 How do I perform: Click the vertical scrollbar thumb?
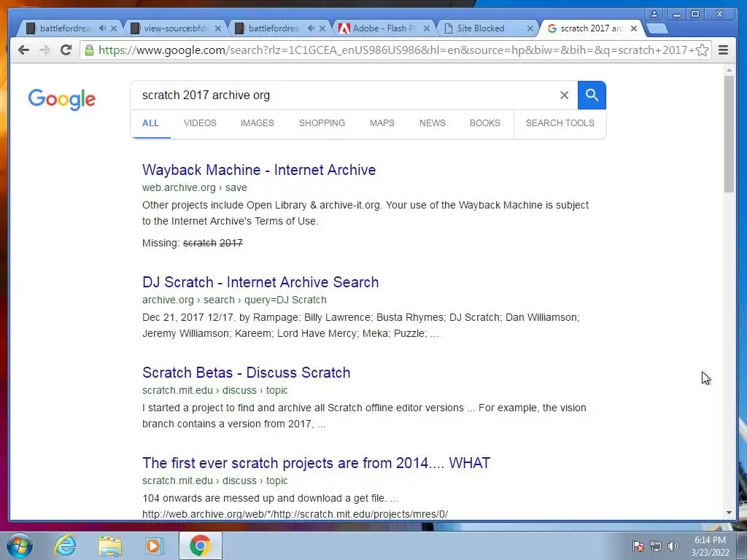(729, 133)
